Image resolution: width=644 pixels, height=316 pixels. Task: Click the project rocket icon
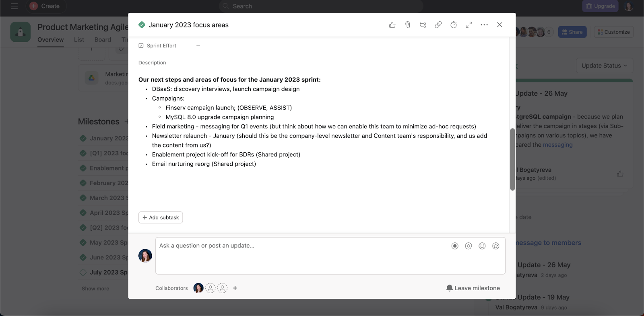pos(21,32)
